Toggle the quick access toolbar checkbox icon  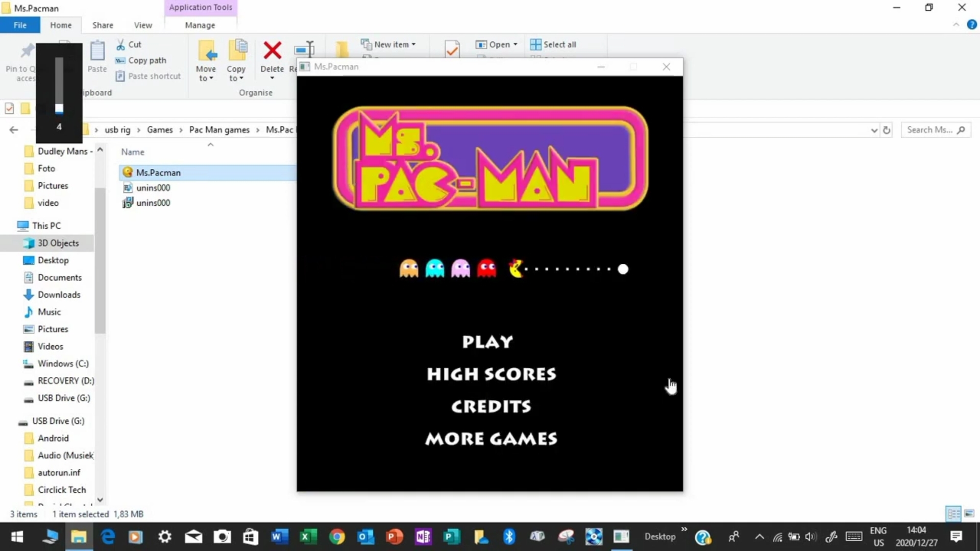point(9,108)
